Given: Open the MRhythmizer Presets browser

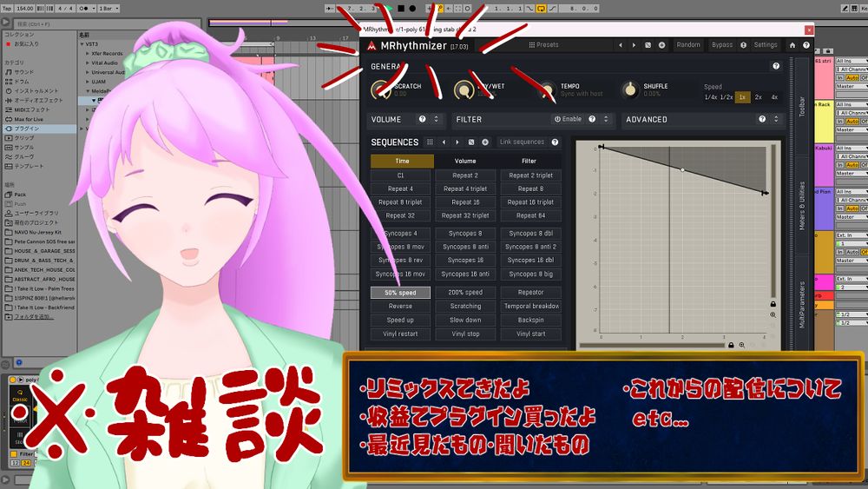Looking at the screenshot, I should click(543, 45).
